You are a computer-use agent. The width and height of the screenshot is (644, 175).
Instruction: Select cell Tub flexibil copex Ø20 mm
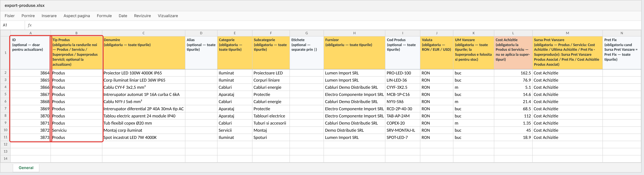coord(144,123)
